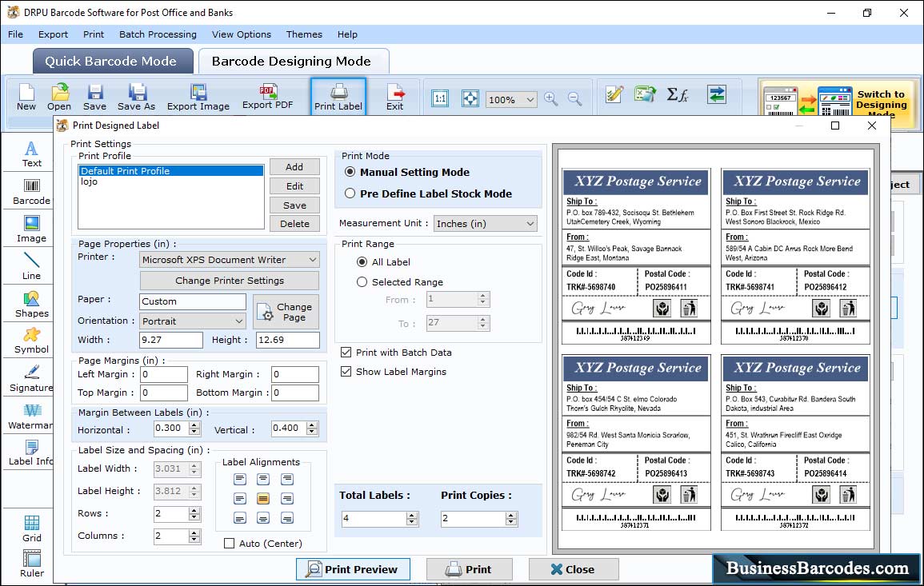Click the zoom out magnifier icon
The width and height of the screenshot is (924, 586).
click(x=574, y=98)
